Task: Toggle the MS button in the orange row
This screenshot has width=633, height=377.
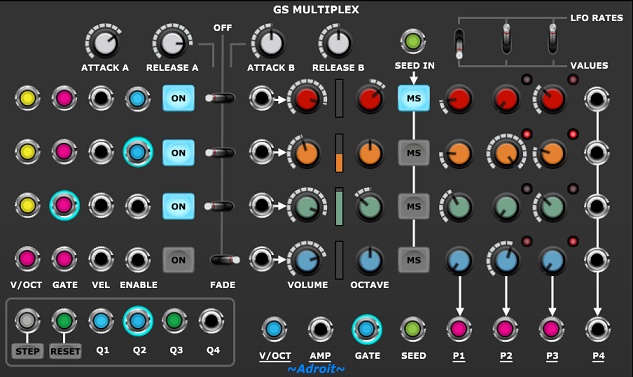Action: [x=414, y=153]
